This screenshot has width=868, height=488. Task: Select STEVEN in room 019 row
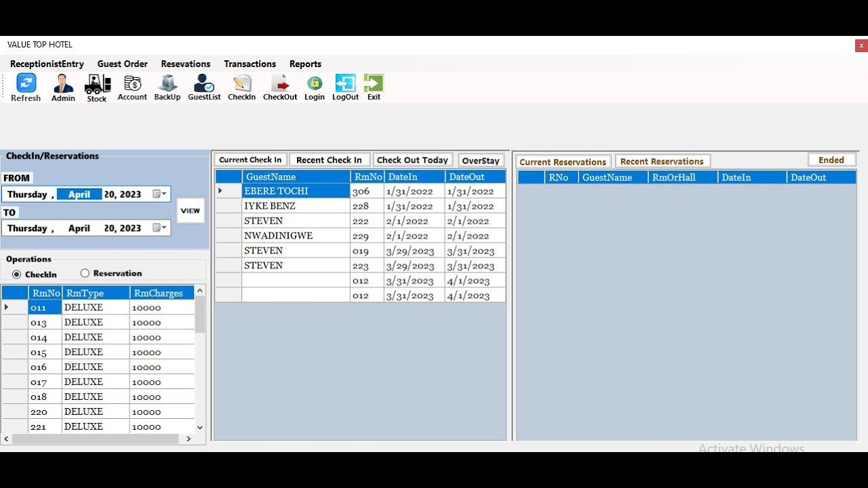(x=360, y=251)
